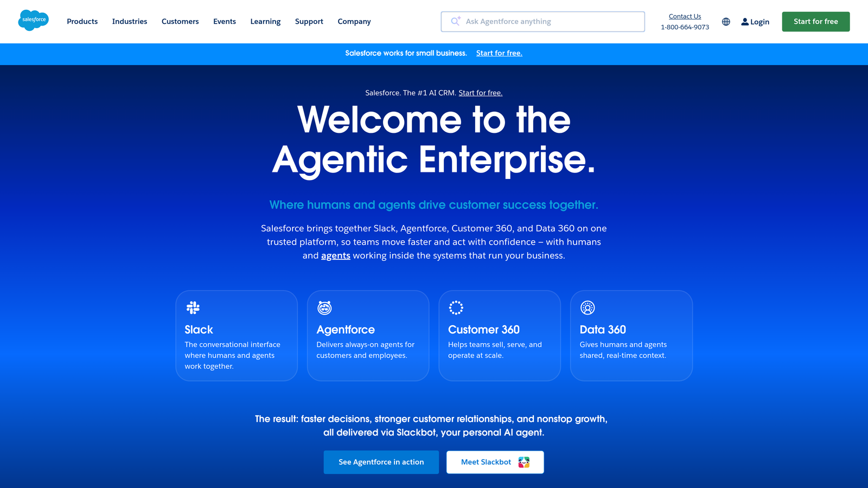The height and width of the screenshot is (488, 868).
Task: Expand the Industries menu
Action: pyautogui.click(x=129, y=22)
